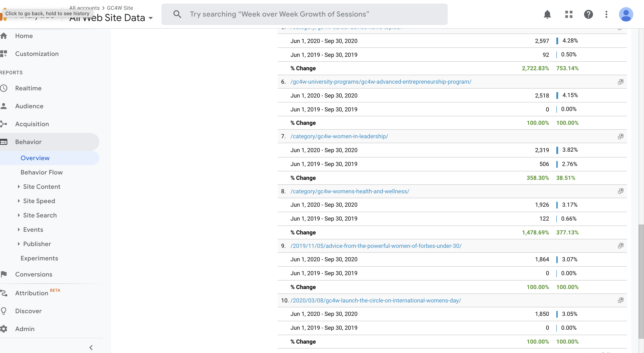Open the /category/gc4w-women-in-leadership/ link
This screenshot has height=353, width=644.
[339, 136]
